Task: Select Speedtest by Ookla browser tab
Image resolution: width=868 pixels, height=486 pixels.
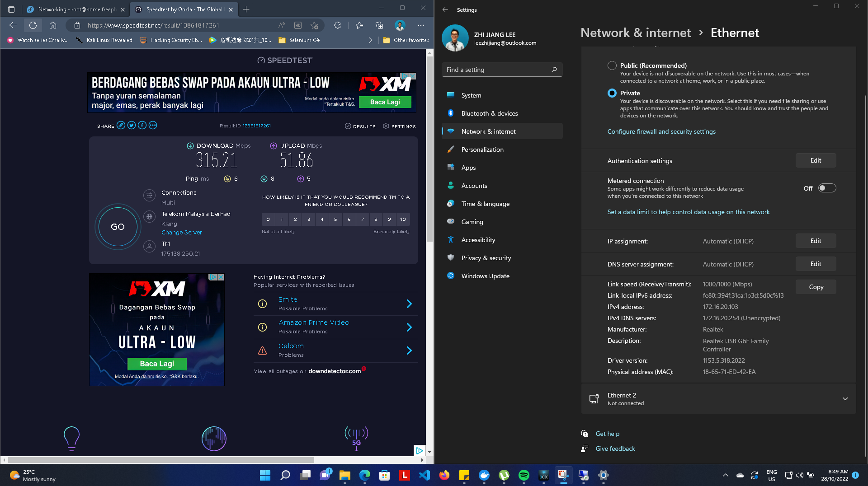Action: tap(183, 9)
